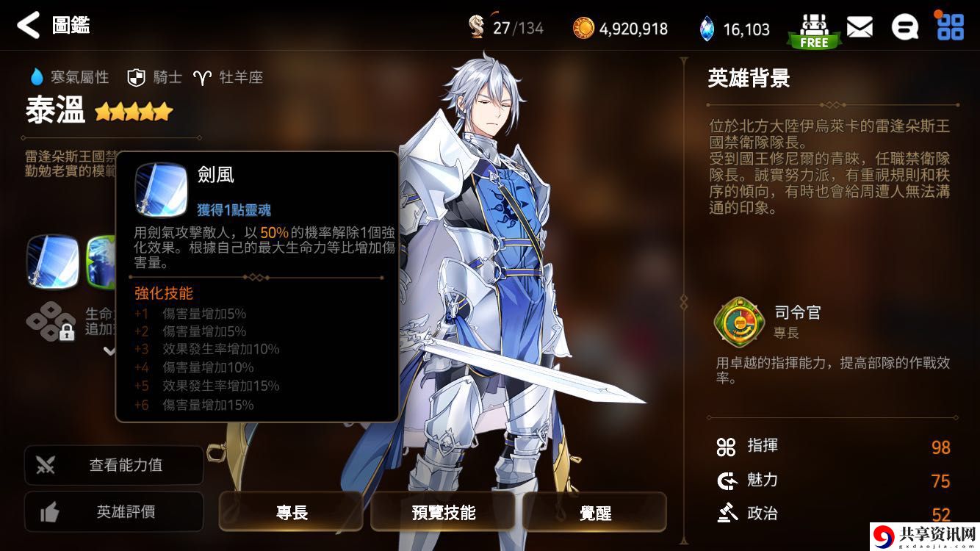This screenshot has height=551, width=980.
Task: Tap the five-star rating next to 泰溫
Action: coord(134,112)
